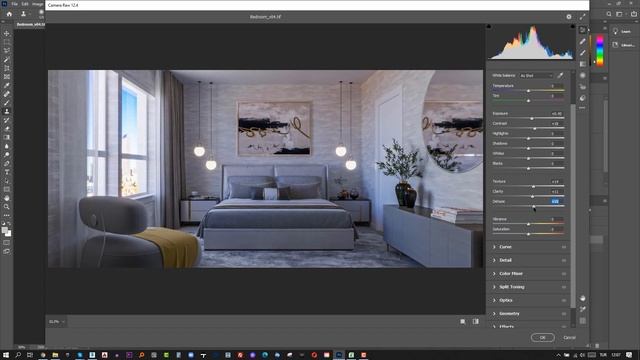Switch to Bedroom_v04 document tab
Image resolution: width=640 pixels, height=360 pixels.
[30, 24]
